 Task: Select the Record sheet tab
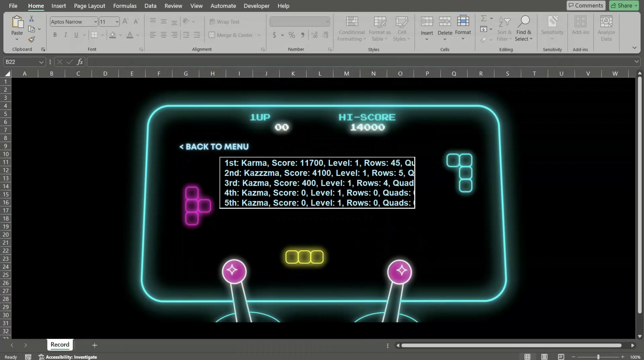[x=60, y=345]
